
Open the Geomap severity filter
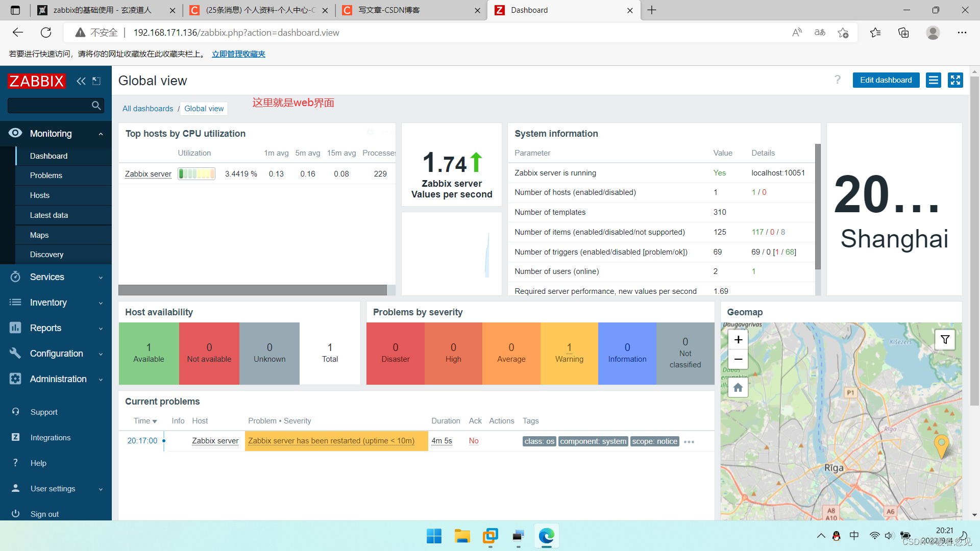click(x=945, y=340)
